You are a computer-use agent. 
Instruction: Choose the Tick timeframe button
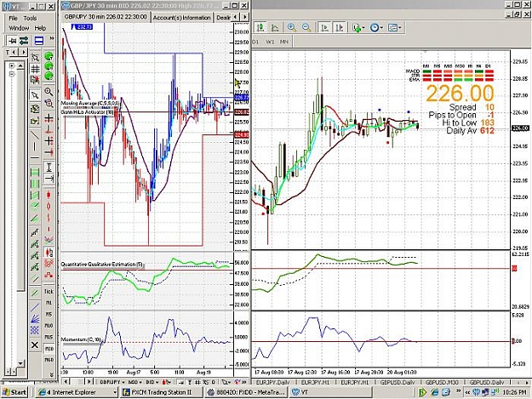coord(49,291)
